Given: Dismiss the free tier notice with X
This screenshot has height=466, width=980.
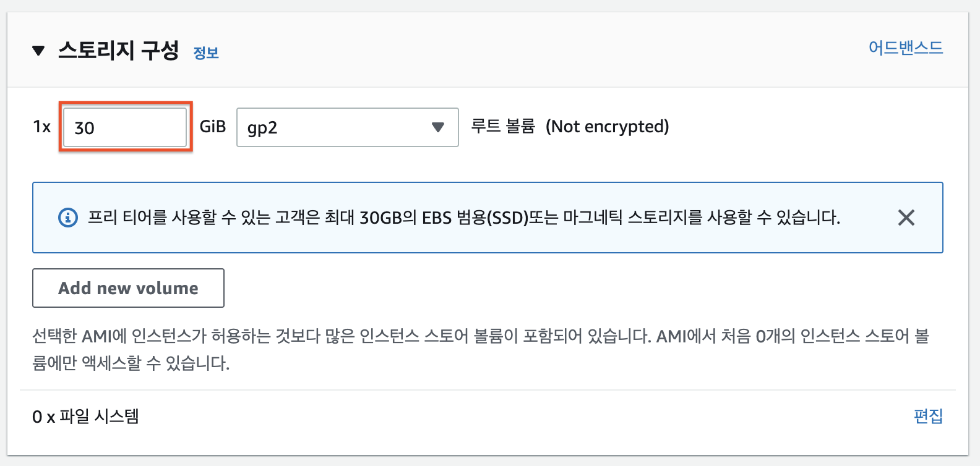Looking at the screenshot, I should 906,218.
